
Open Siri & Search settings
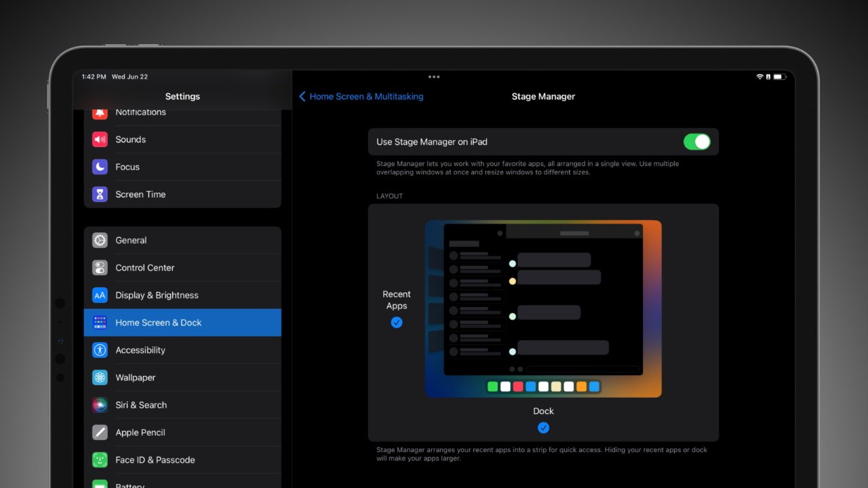(182, 405)
